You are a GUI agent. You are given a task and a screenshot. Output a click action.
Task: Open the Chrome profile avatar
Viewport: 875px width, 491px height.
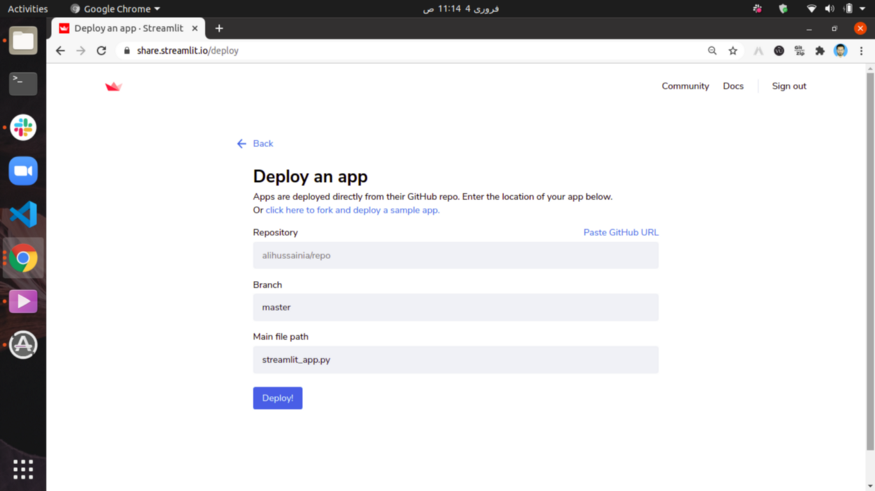tap(840, 51)
